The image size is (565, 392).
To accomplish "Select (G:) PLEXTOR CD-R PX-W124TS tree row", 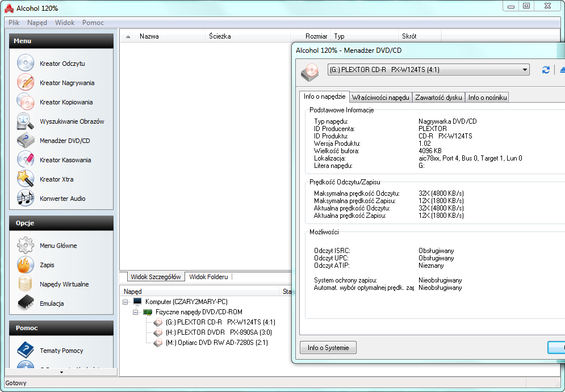I will click(220, 322).
